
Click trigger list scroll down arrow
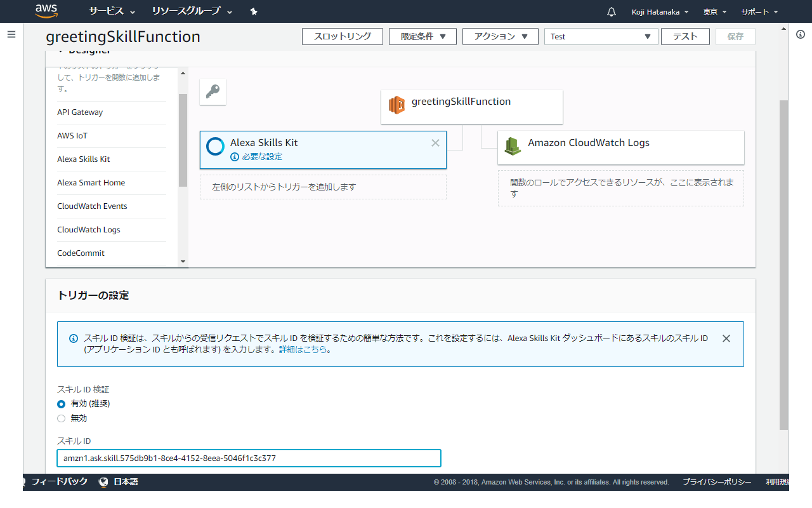(183, 262)
